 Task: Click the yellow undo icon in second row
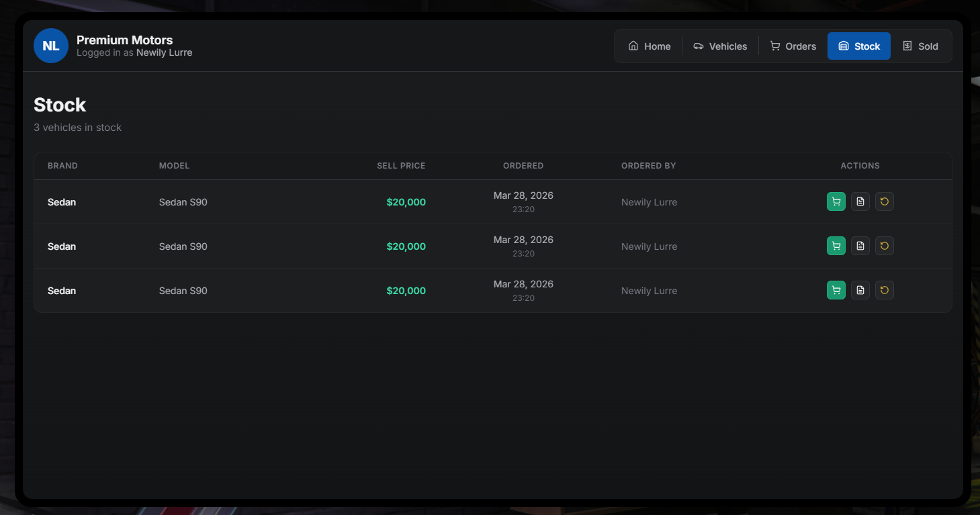[x=884, y=246]
